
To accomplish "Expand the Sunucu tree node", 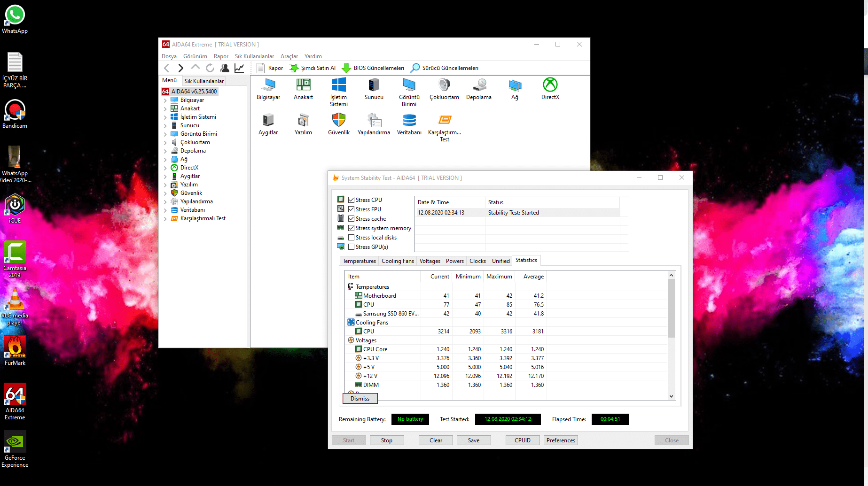I will click(165, 126).
